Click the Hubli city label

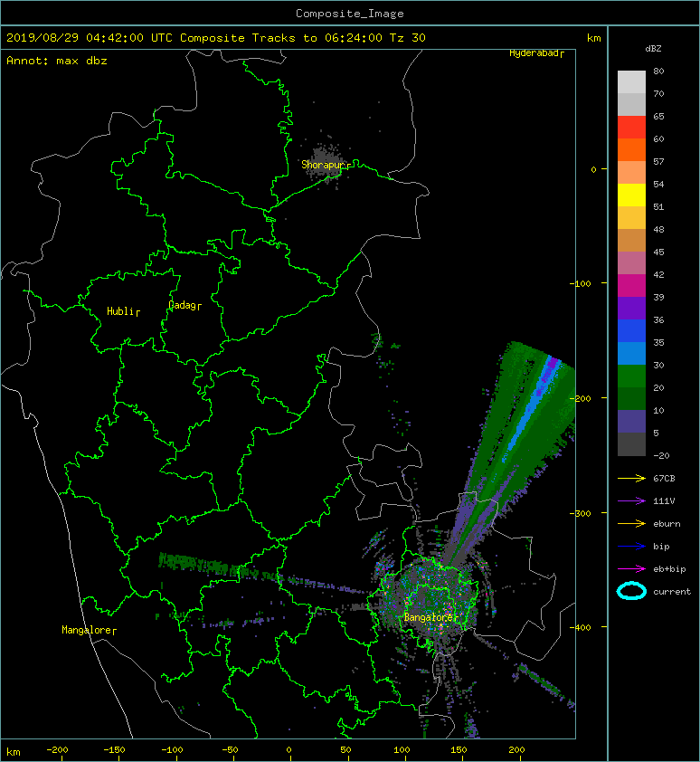click(120, 311)
